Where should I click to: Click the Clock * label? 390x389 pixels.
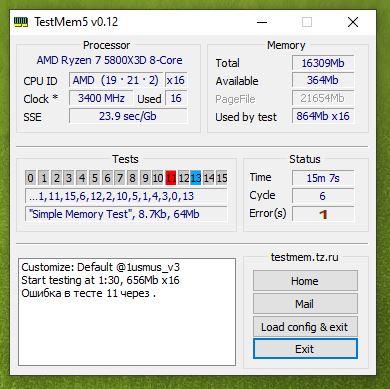point(41,99)
